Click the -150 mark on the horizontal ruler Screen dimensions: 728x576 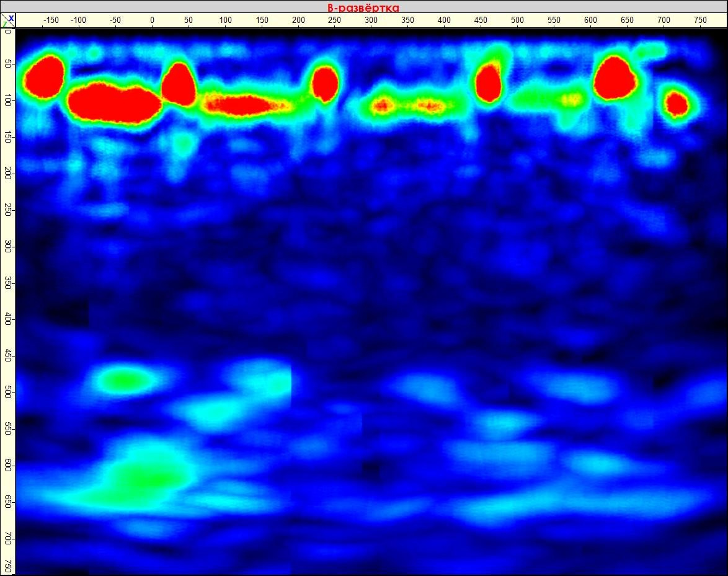click(x=51, y=19)
